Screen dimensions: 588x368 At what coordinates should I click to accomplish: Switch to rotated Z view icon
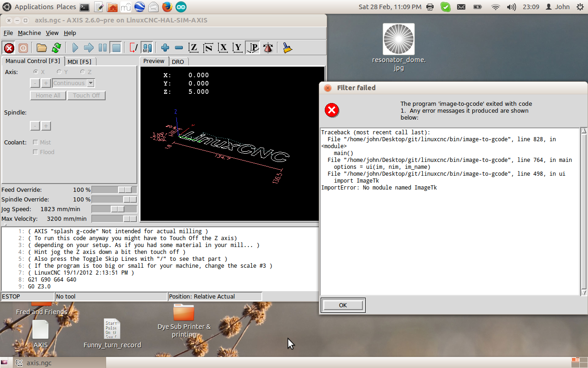(209, 48)
